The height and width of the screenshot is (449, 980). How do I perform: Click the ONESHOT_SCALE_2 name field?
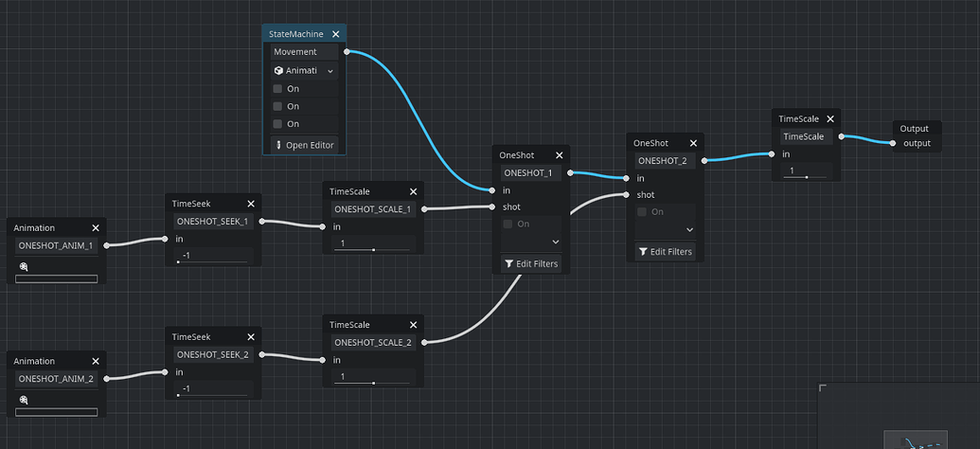point(373,343)
